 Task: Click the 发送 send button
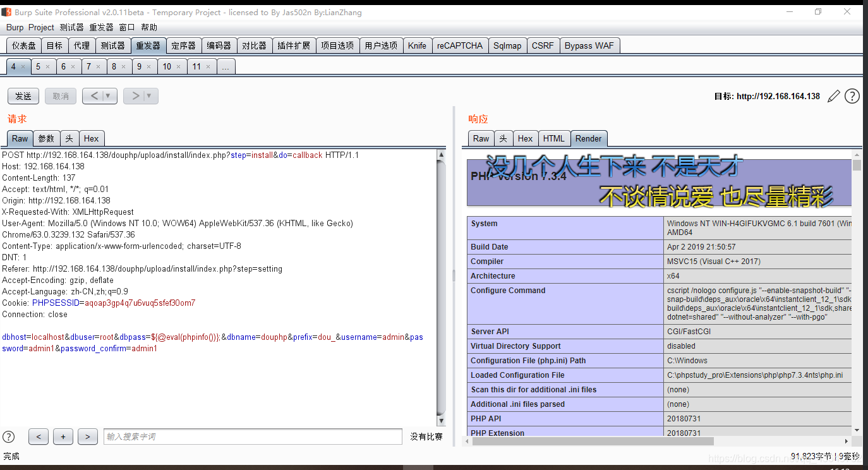coord(23,96)
